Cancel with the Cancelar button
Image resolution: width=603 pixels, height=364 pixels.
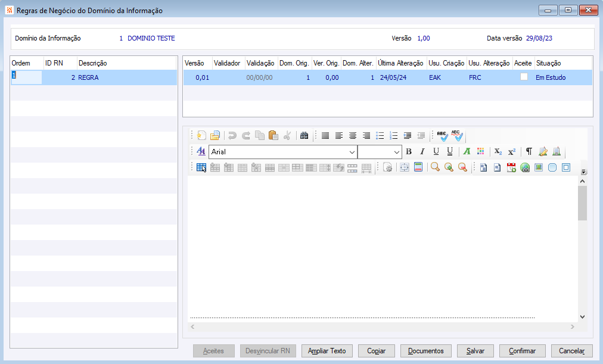(572, 351)
